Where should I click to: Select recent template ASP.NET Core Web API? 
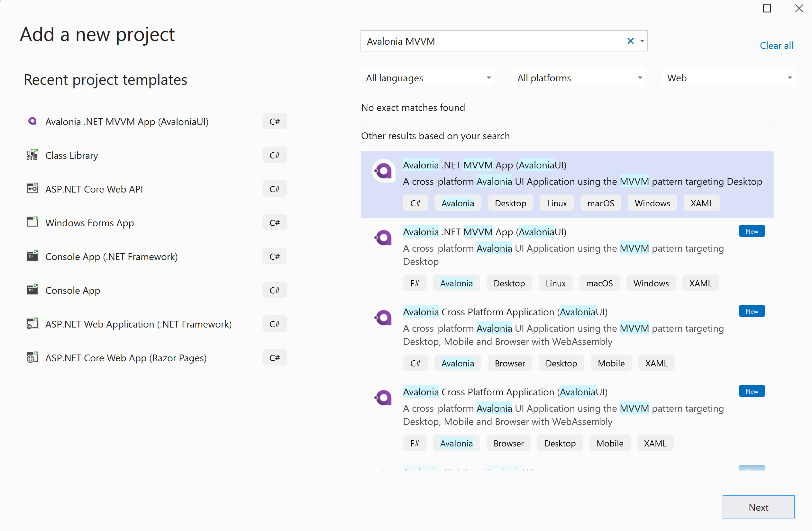click(156, 189)
